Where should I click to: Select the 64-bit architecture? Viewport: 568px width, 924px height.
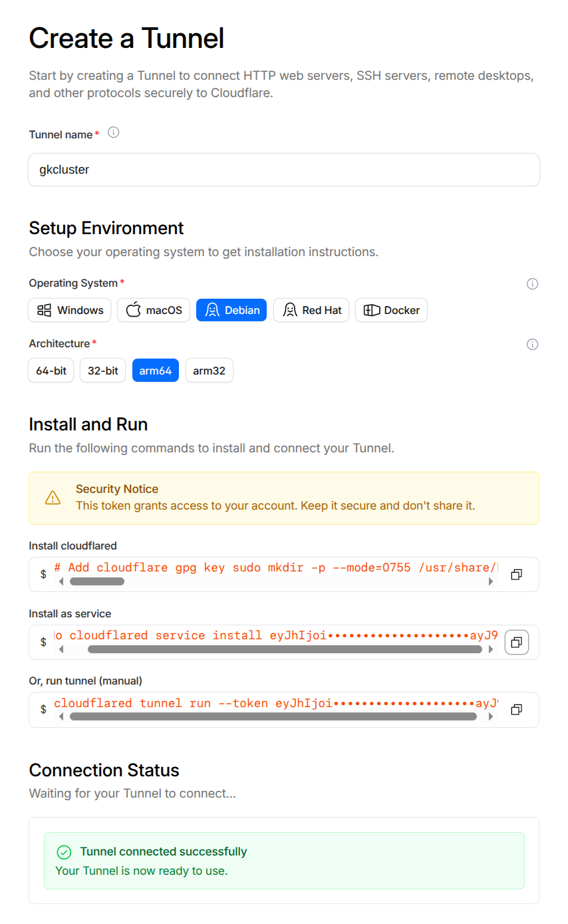coord(51,371)
